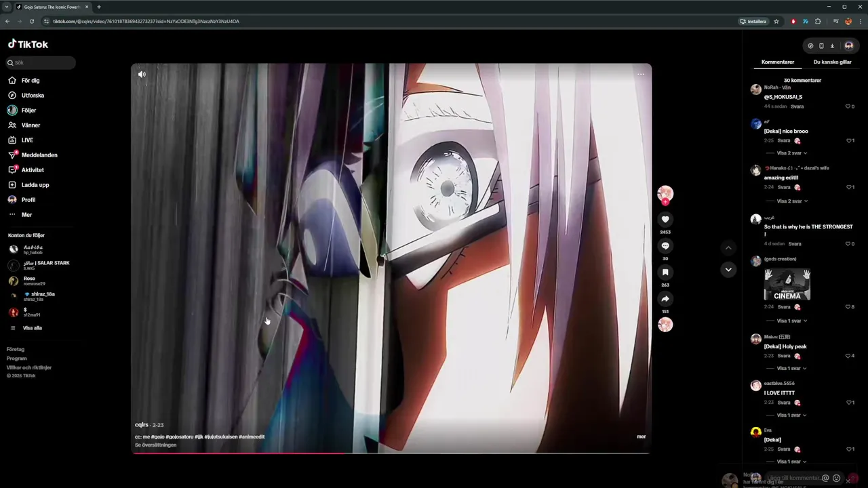Open the Vänner section

(x=24, y=125)
